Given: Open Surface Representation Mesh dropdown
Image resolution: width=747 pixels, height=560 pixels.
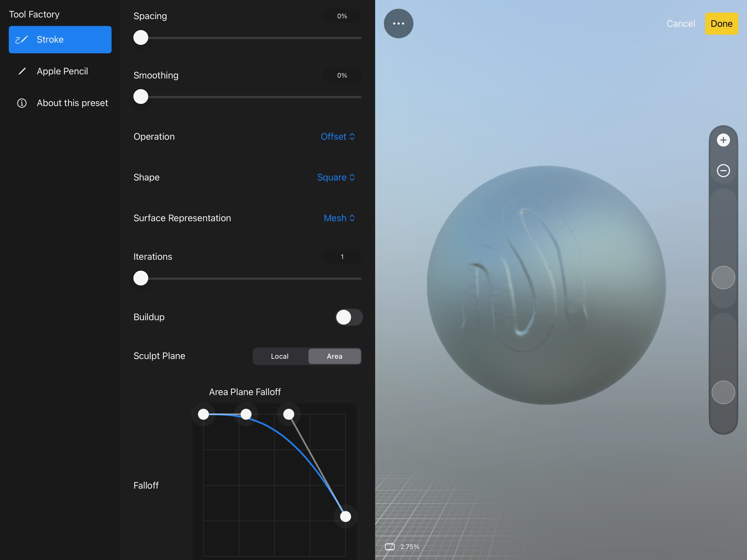Looking at the screenshot, I should click(339, 218).
